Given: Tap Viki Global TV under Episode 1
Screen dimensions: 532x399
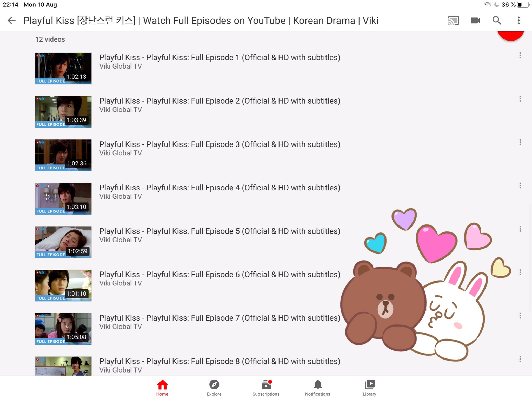Looking at the screenshot, I should click(x=121, y=66).
